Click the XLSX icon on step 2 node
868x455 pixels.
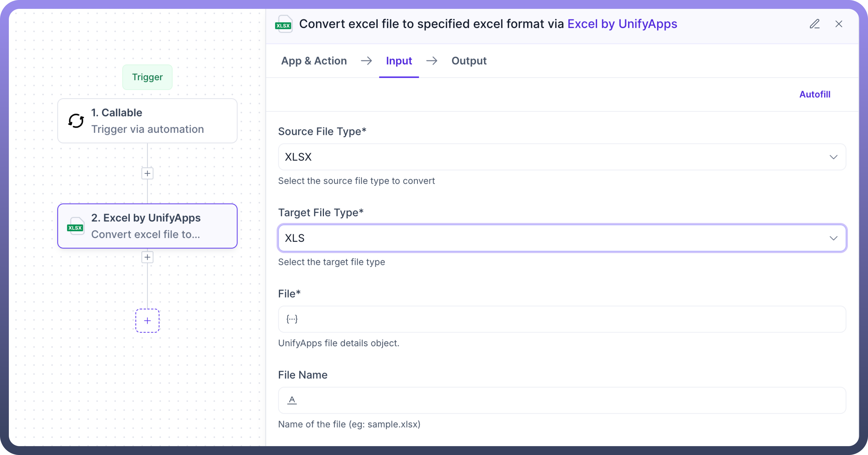pyautogui.click(x=76, y=226)
